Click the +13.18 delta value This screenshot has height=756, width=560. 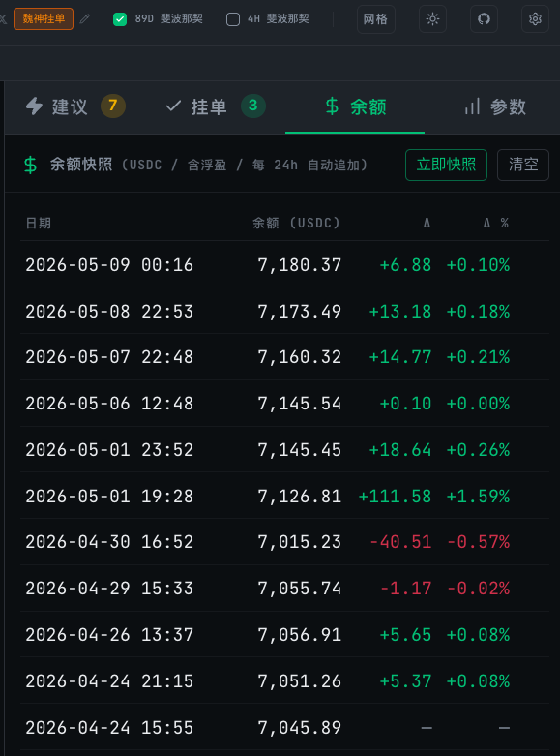400,312
